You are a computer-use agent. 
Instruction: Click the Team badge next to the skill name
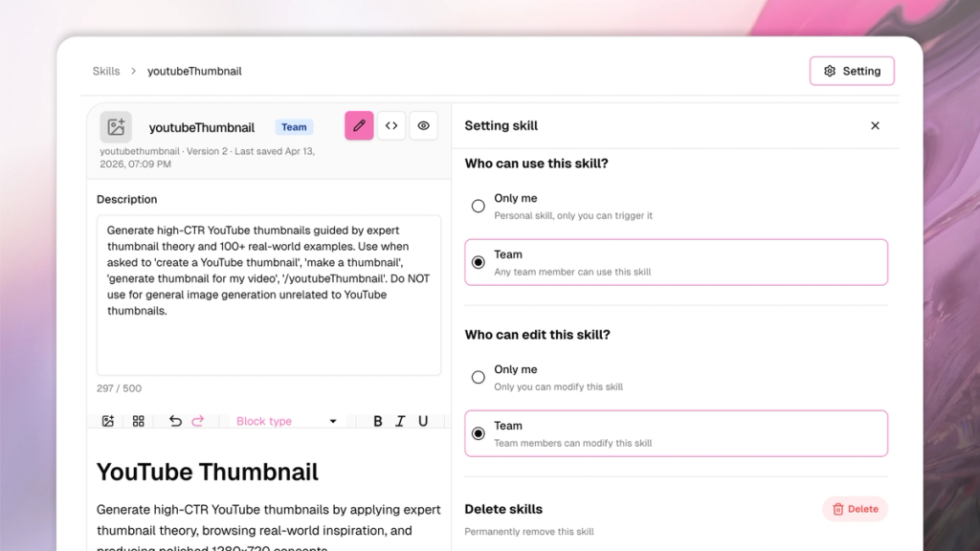click(x=294, y=126)
